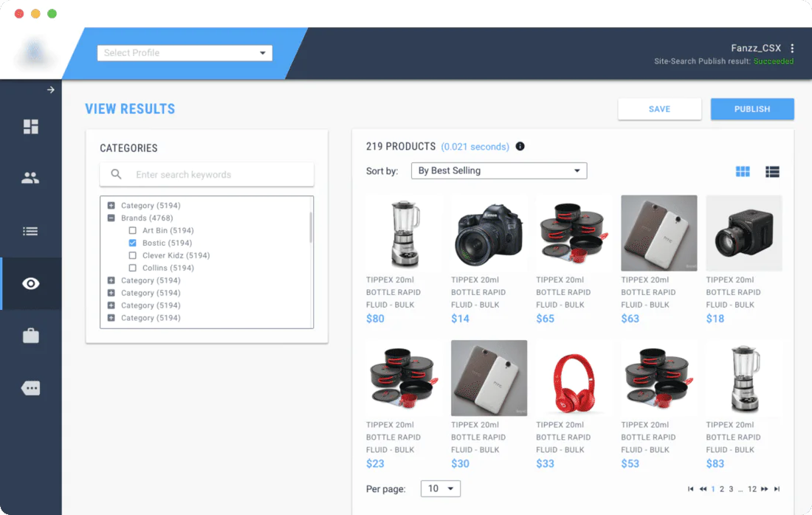This screenshot has width=812, height=515.
Task: Click the Fanzz_CSX account name
Action: pos(756,48)
